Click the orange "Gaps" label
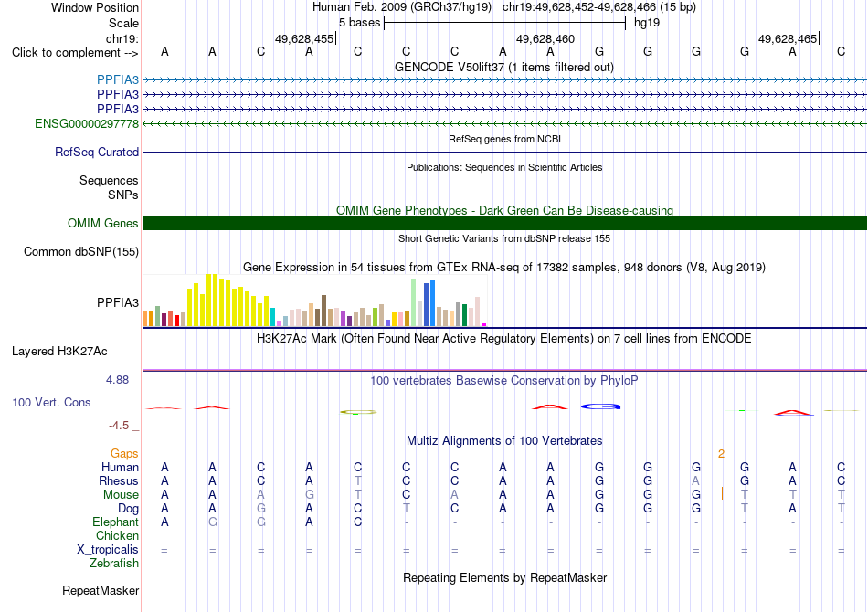This screenshot has height=612, width=868. click(124, 454)
